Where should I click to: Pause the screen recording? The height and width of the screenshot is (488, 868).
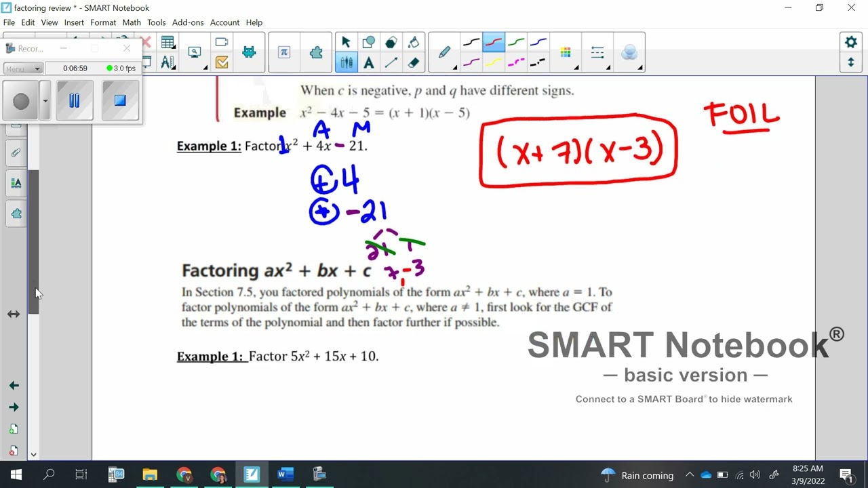tap(75, 100)
